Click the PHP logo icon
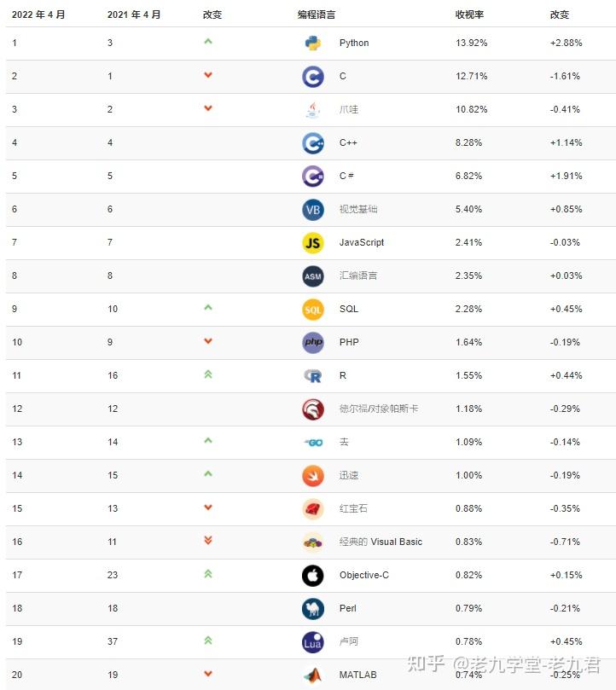616x690 pixels. point(313,343)
